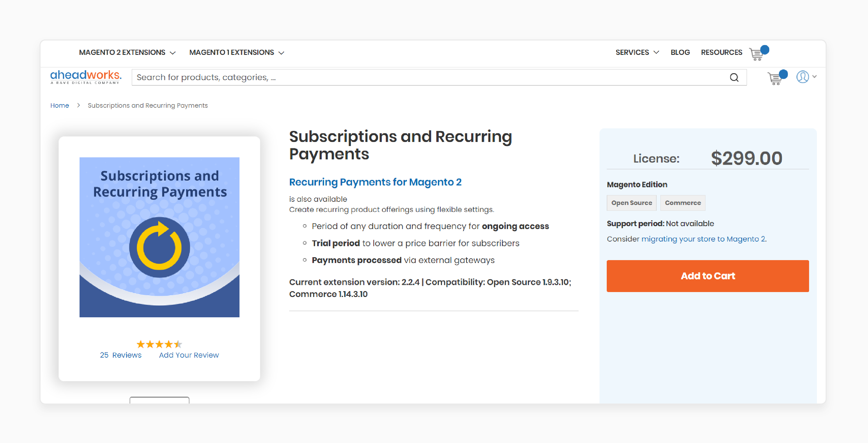Click the Subscriptions and Recurring Payments product image

point(159,237)
